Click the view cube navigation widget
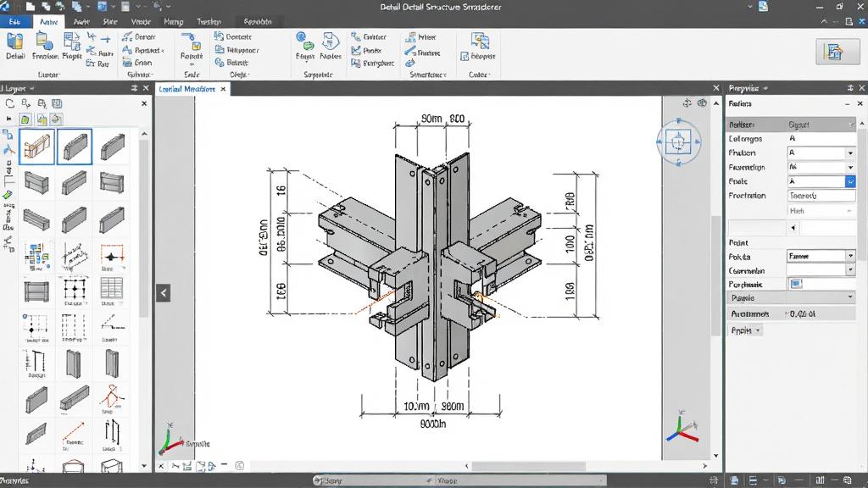This screenshot has height=488, width=868. [x=678, y=142]
